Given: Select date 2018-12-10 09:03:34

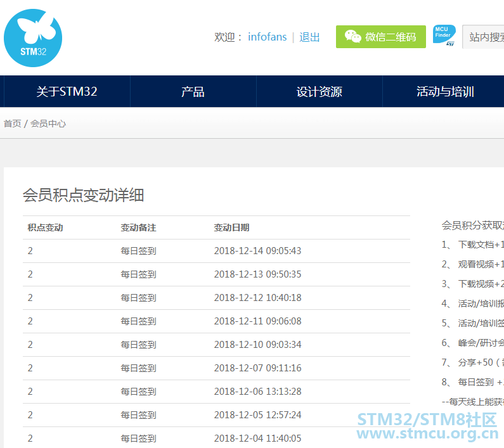Looking at the screenshot, I should (x=257, y=345).
